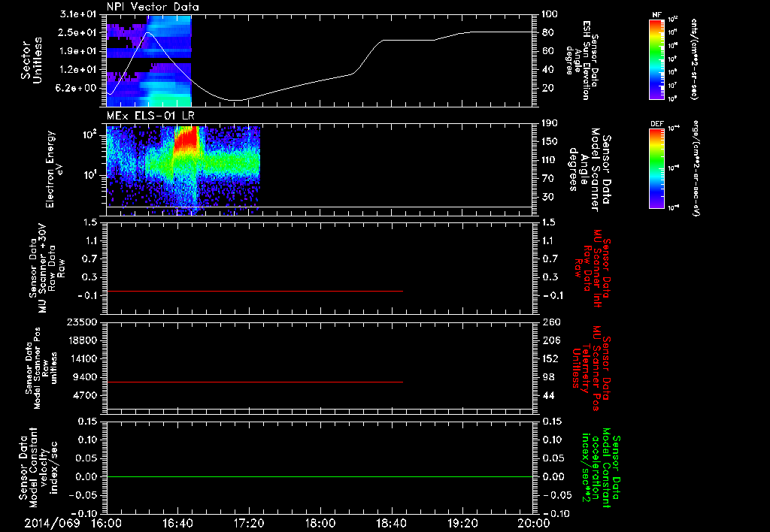Click the '3.1e+01' sector tick label
The width and height of the screenshot is (770, 532).
tap(78, 14)
